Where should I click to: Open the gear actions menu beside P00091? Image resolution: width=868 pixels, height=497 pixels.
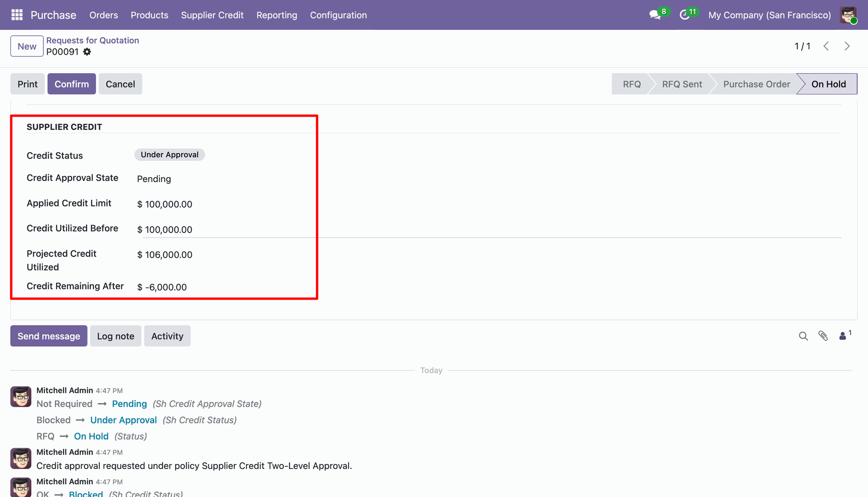click(87, 52)
